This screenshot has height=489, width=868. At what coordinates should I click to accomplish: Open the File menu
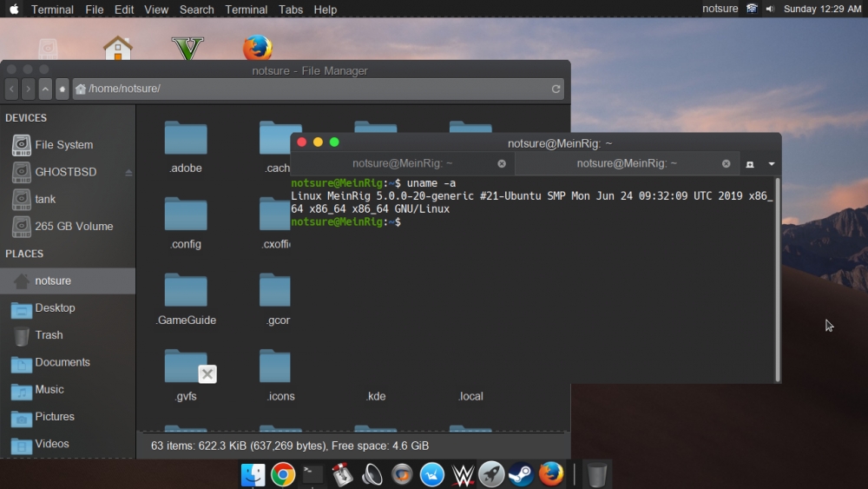click(94, 10)
